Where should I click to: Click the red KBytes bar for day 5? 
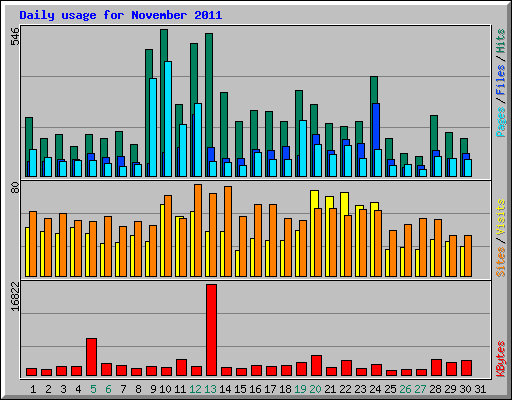click(x=91, y=357)
